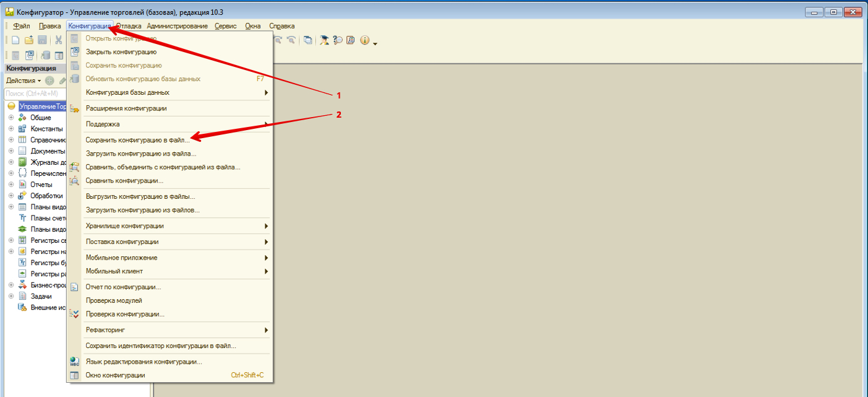Click Закрыть конфигурацию menu entry
The image size is (868, 397).
pyautogui.click(x=121, y=52)
